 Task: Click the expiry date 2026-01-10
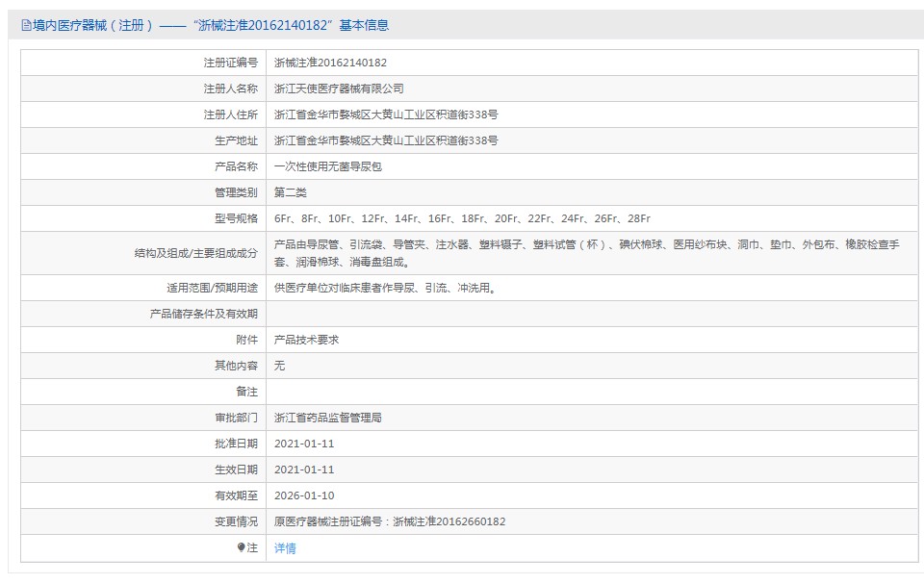(304, 495)
